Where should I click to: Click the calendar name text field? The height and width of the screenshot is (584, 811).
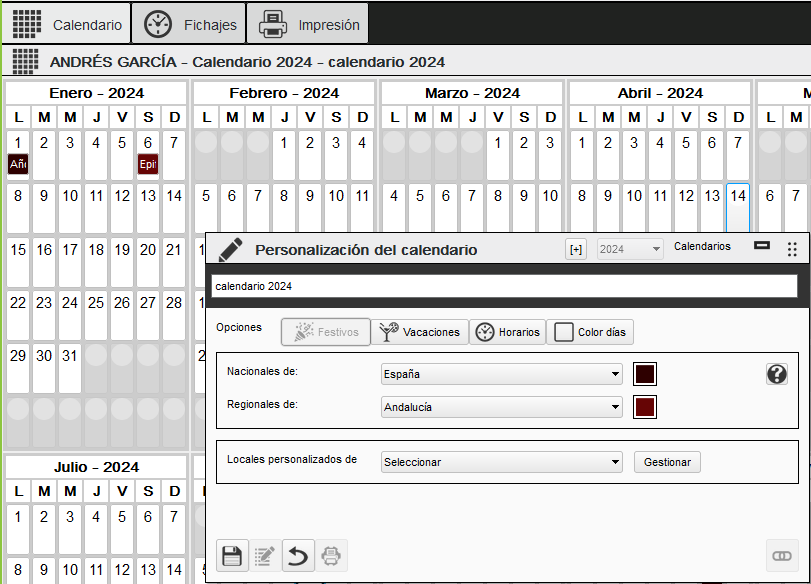[504, 286]
